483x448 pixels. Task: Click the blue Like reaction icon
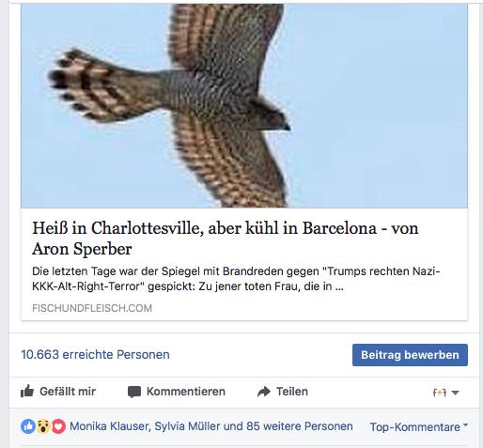point(28,426)
